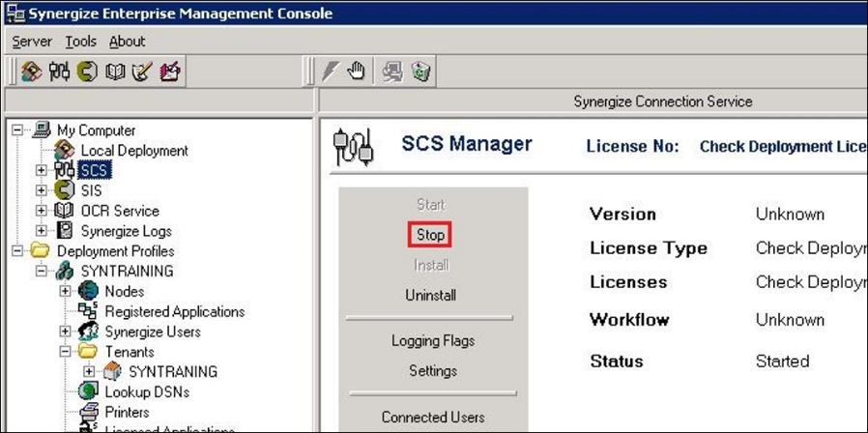This screenshot has height=433, width=868.
Task: Click the Printers icon in tree
Action: tap(89, 412)
